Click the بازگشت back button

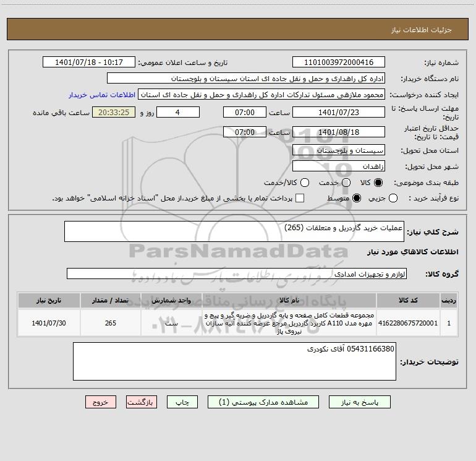point(142,402)
